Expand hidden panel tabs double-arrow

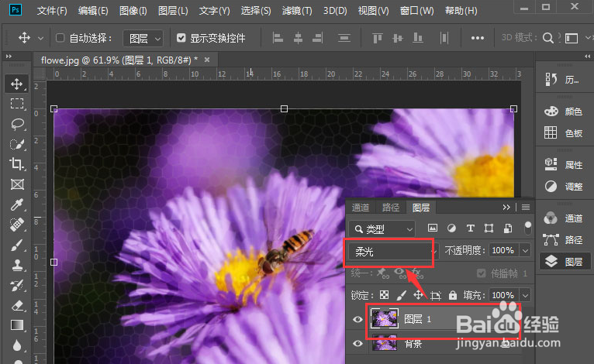click(x=506, y=207)
